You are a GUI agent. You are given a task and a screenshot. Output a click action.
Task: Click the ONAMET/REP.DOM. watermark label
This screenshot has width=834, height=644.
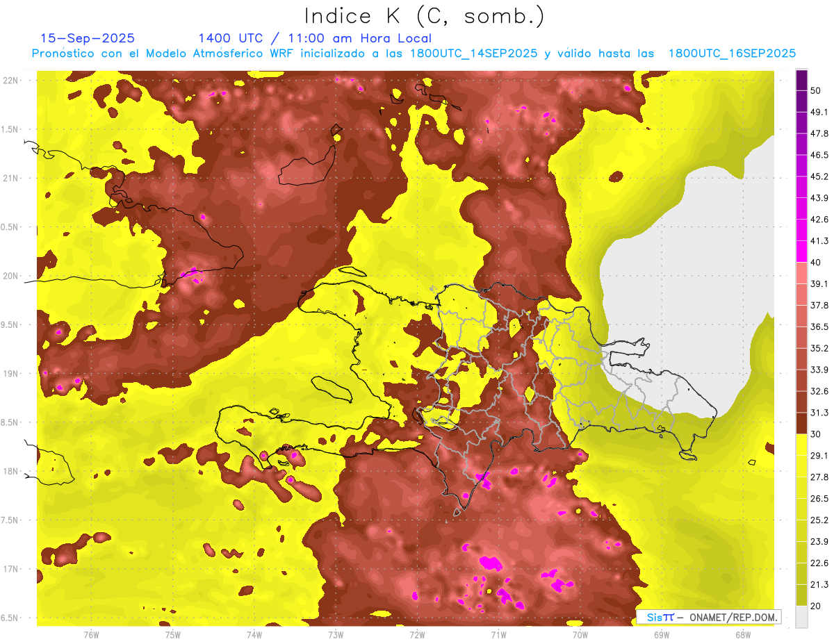coord(709,617)
